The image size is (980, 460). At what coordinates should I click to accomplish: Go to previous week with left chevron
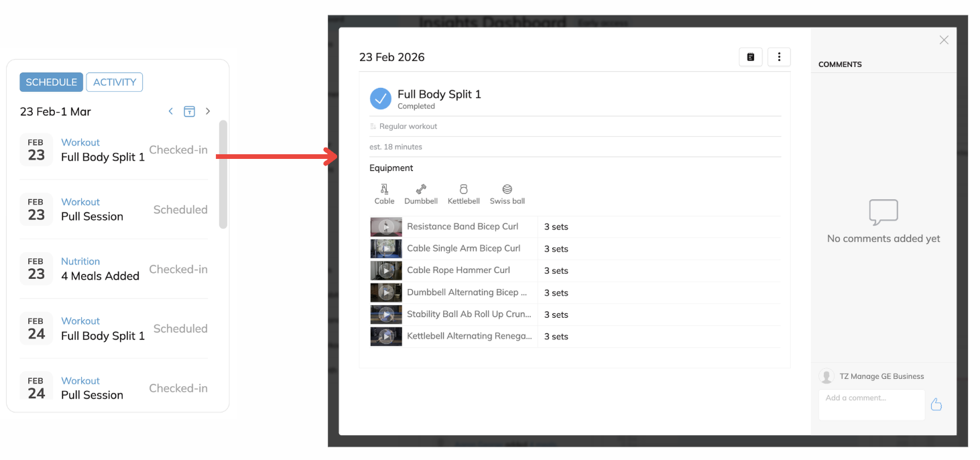(x=171, y=111)
